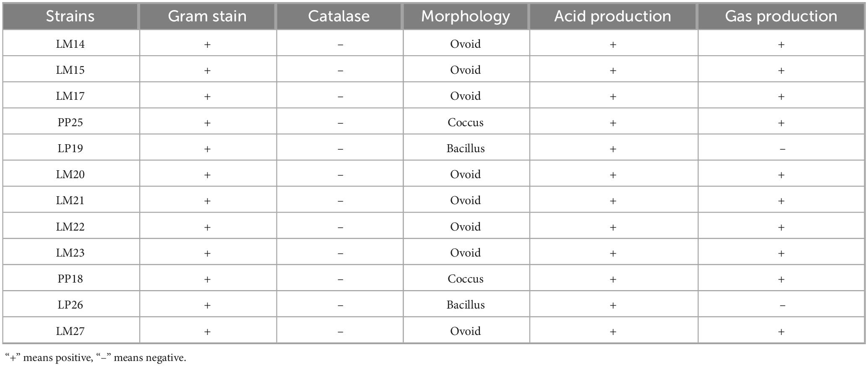Image resolution: width=868 pixels, height=366 pixels.
Task: Select the LM14 strain cell
Action: pos(70,44)
